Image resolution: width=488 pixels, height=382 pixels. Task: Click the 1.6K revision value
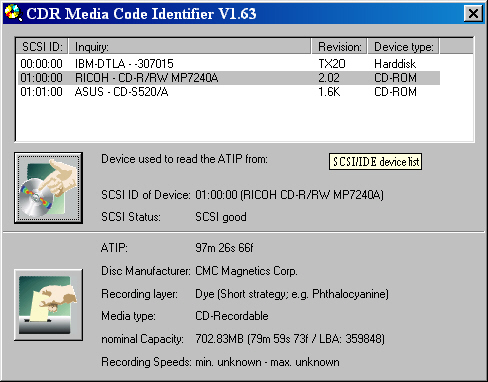(x=329, y=92)
